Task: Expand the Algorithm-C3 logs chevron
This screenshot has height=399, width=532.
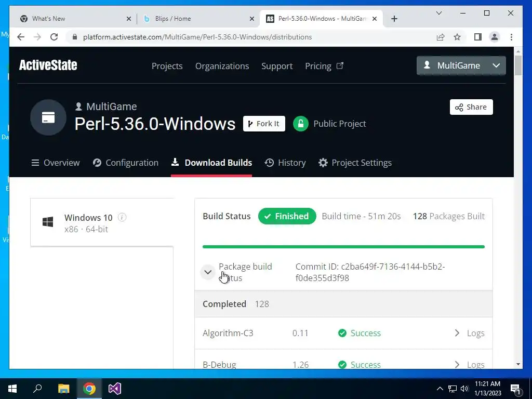Action: pos(457,333)
